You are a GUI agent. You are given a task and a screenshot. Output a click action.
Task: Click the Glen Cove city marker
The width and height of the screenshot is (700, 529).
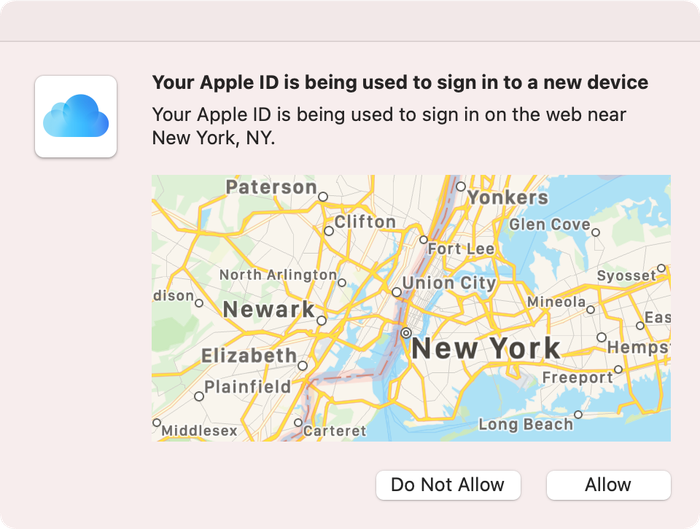[x=596, y=232]
